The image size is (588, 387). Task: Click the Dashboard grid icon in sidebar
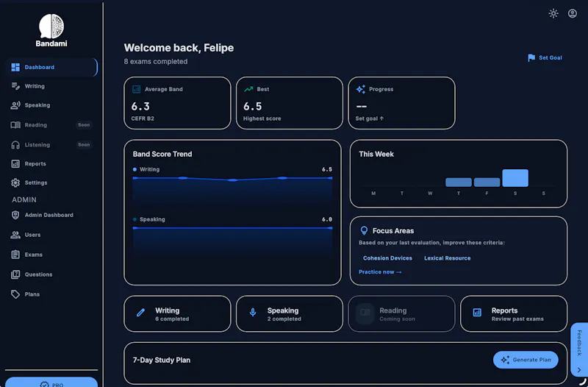click(x=15, y=67)
